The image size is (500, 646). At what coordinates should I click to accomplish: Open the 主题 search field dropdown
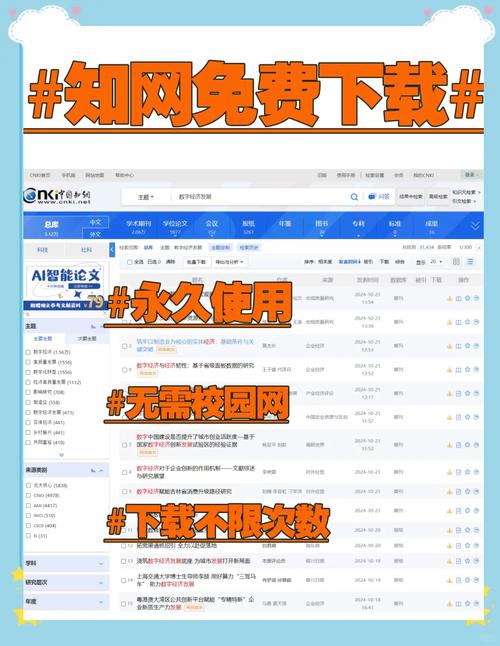[x=146, y=197]
